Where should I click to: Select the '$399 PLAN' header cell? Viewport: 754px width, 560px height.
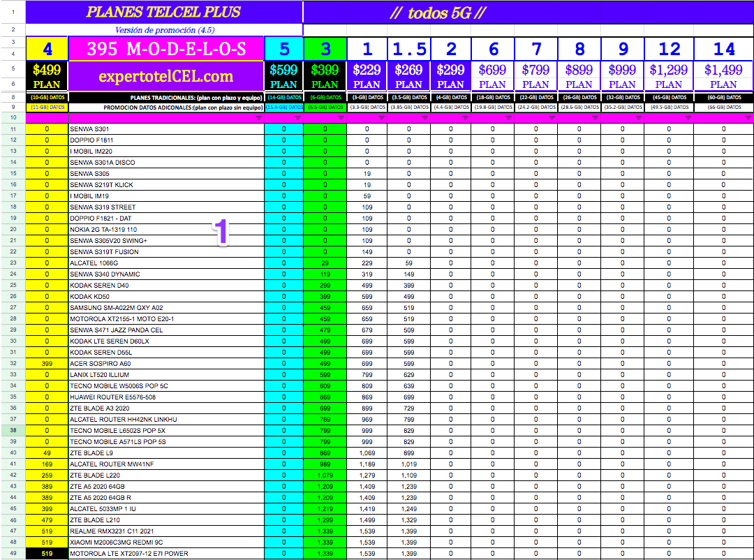tap(325, 76)
